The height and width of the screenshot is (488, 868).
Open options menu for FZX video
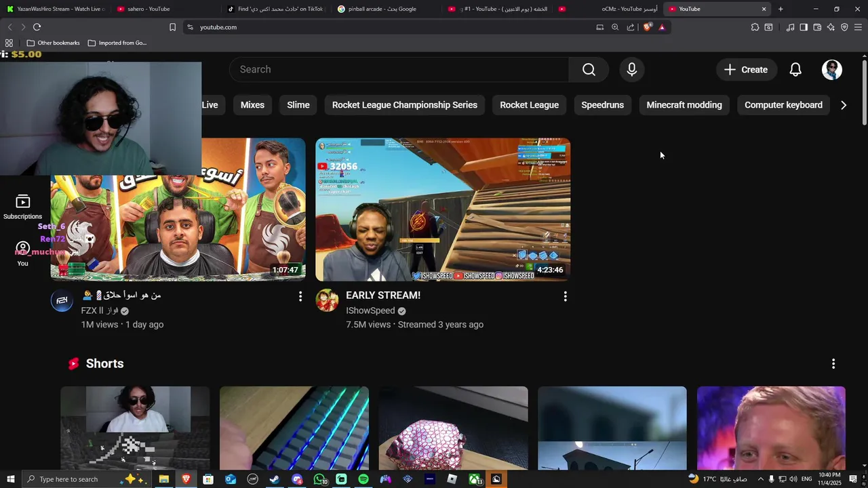pos(300,296)
